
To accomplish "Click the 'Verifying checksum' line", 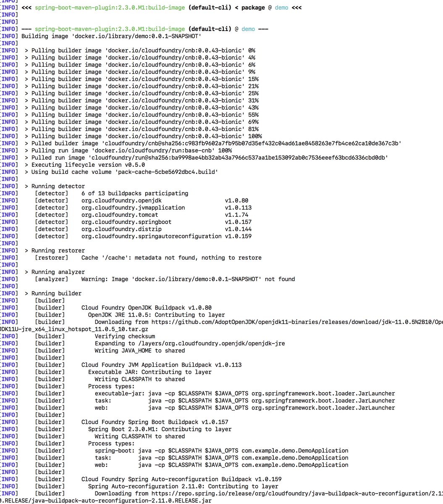I will click(125, 336).
